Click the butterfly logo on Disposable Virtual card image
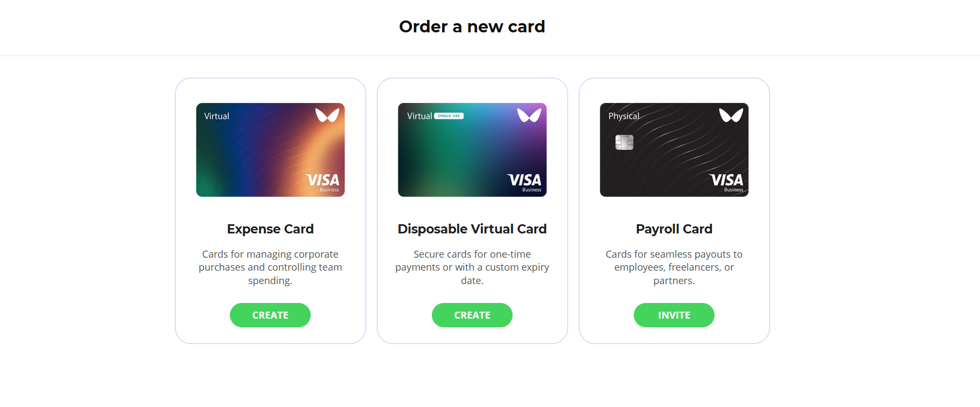This screenshot has width=980, height=407. (x=529, y=115)
